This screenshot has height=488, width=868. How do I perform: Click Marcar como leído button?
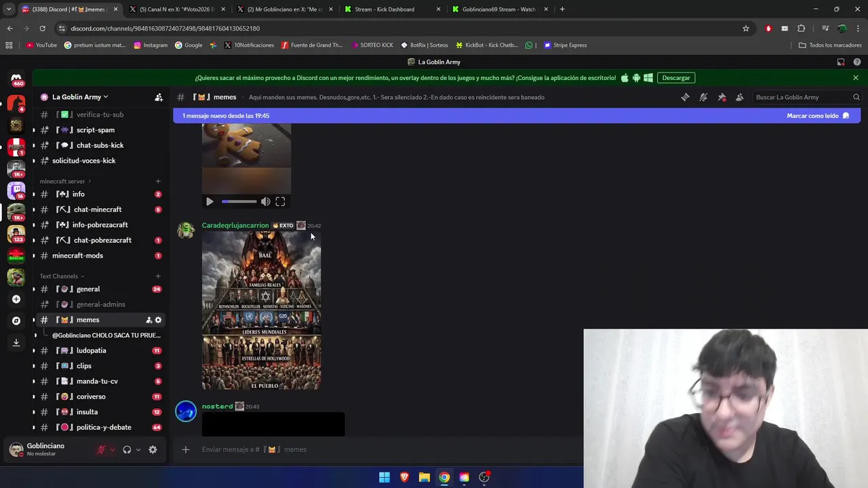pos(818,116)
